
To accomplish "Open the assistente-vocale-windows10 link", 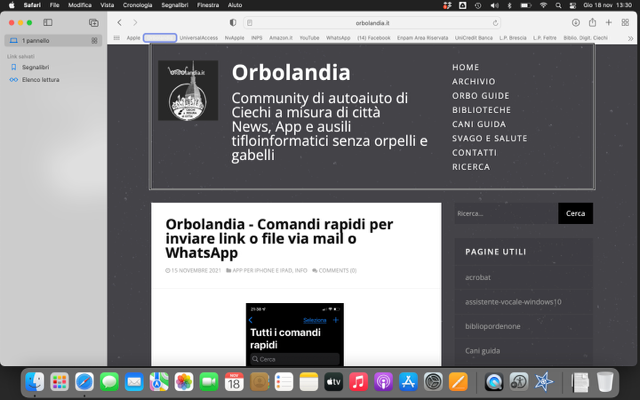I will [513, 302].
